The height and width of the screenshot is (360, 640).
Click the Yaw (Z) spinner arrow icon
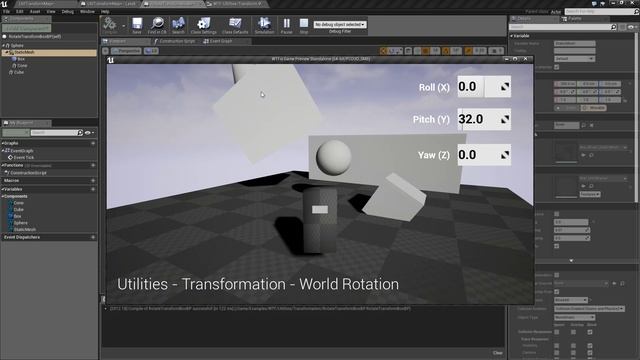point(505,155)
